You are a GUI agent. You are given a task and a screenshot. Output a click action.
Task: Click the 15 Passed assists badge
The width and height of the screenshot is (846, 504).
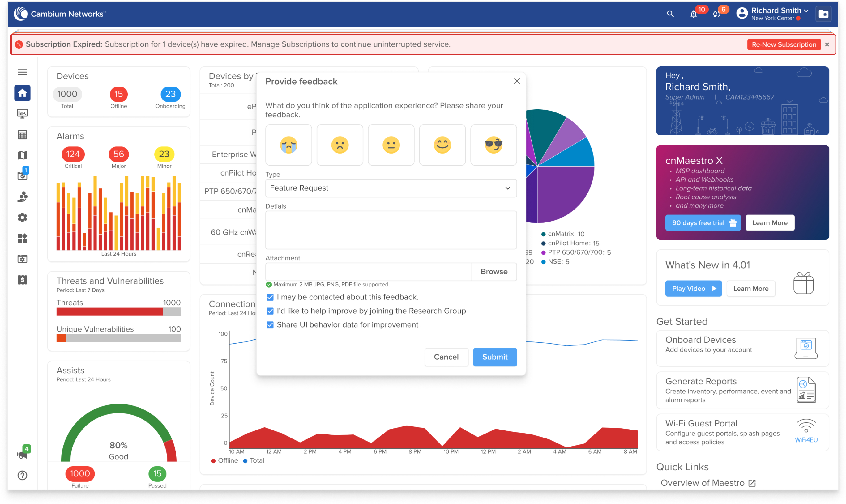157,474
